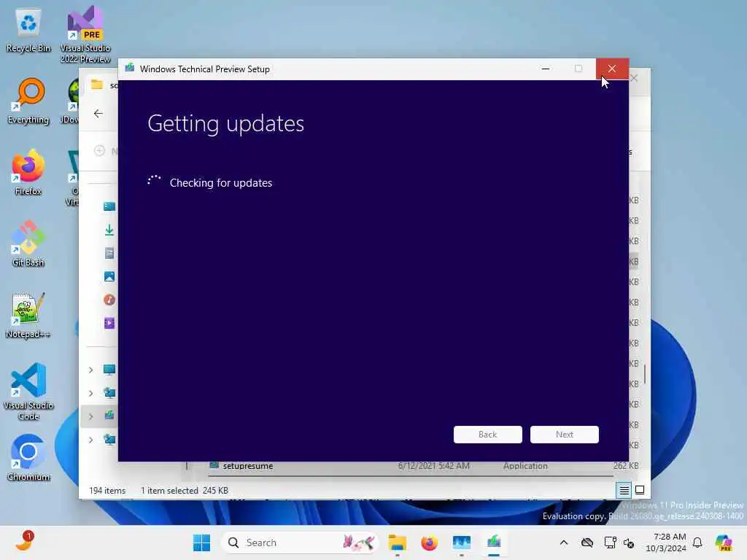Launch Chromium from the desktop
The height and width of the screenshot is (560, 747).
coord(28,458)
